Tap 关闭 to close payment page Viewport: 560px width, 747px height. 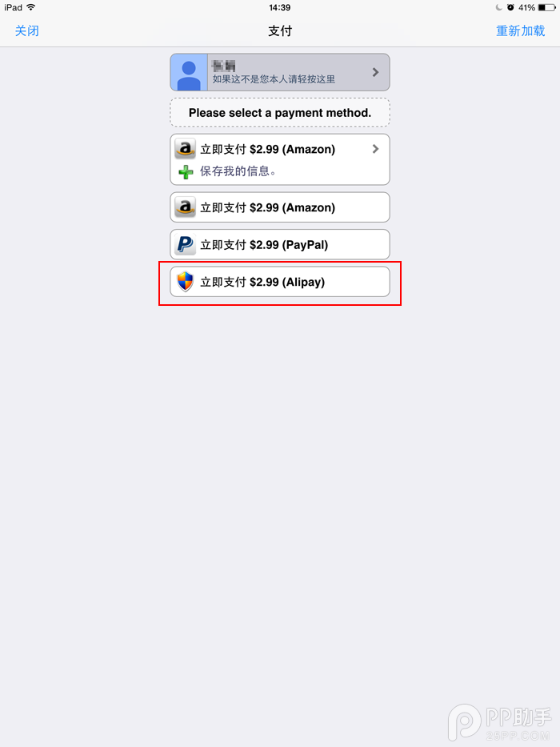pos(26,31)
